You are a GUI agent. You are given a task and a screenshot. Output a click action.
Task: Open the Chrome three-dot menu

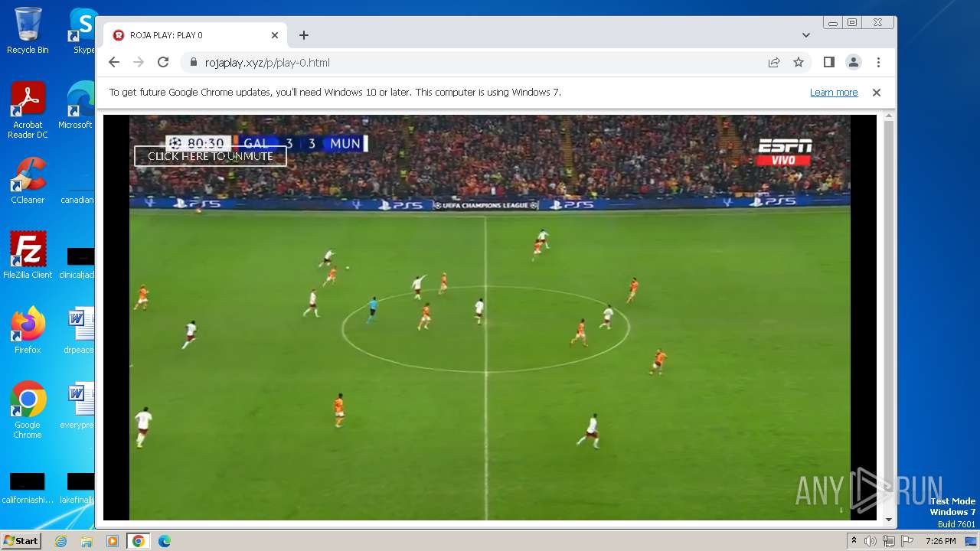pyautogui.click(x=878, y=63)
